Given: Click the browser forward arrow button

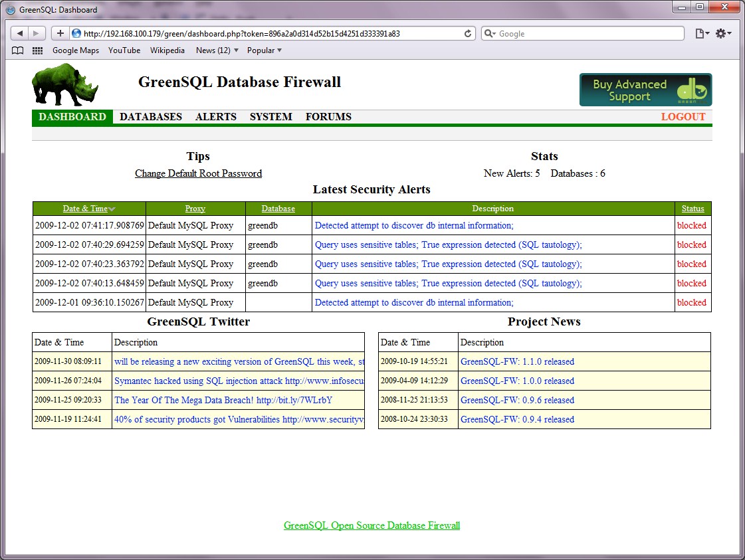Looking at the screenshot, I should tap(37, 33).
